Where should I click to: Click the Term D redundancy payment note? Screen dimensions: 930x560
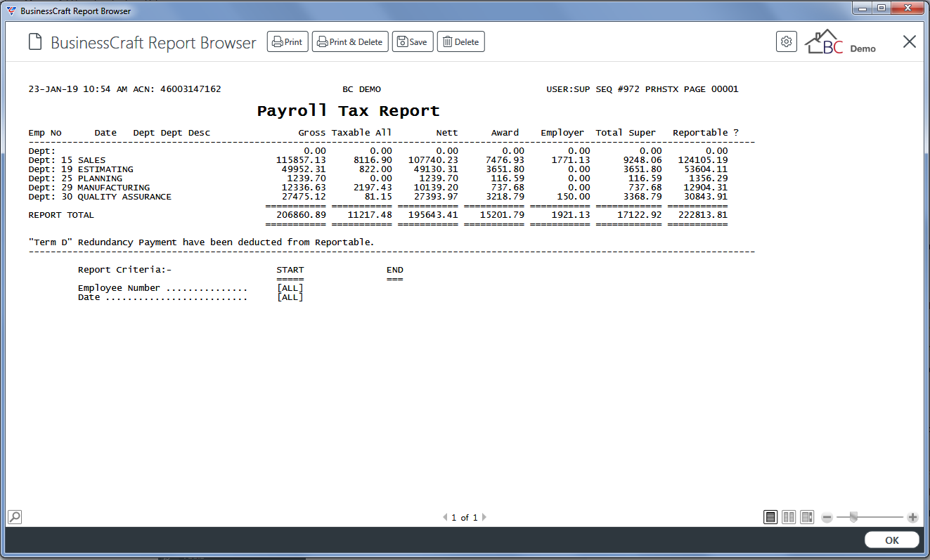click(201, 242)
